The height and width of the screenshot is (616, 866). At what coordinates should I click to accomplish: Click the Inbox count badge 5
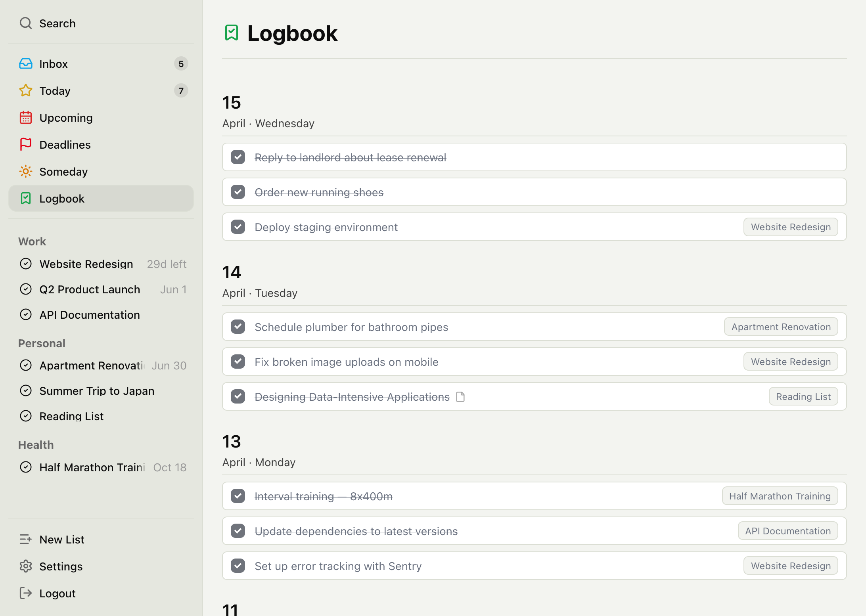click(x=181, y=64)
